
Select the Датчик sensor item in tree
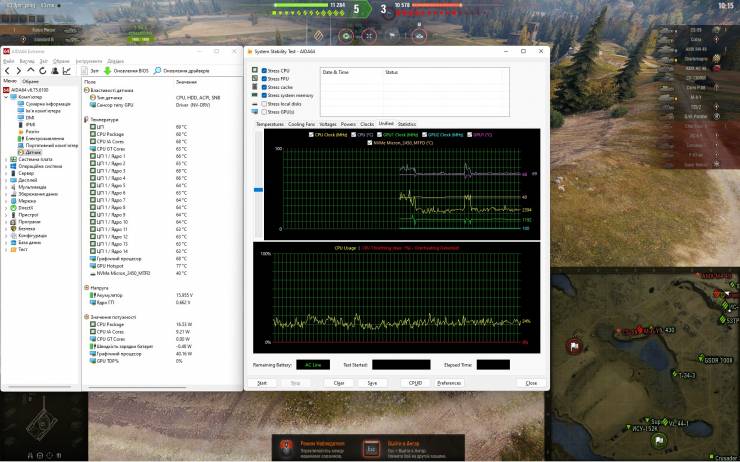tap(30, 152)
